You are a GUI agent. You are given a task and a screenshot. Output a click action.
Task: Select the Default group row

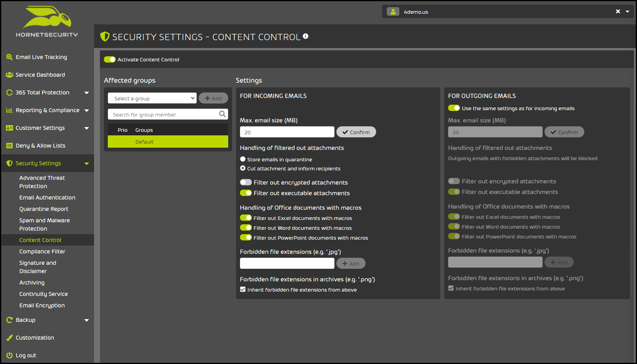click(x=168, y=142)
